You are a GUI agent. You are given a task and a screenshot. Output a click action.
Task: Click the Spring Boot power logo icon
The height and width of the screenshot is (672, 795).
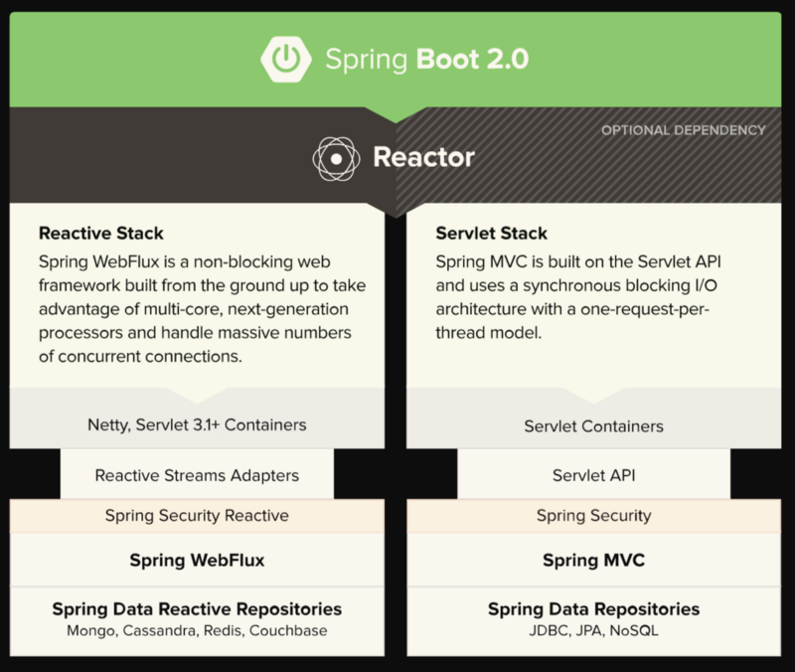point(286,59)
